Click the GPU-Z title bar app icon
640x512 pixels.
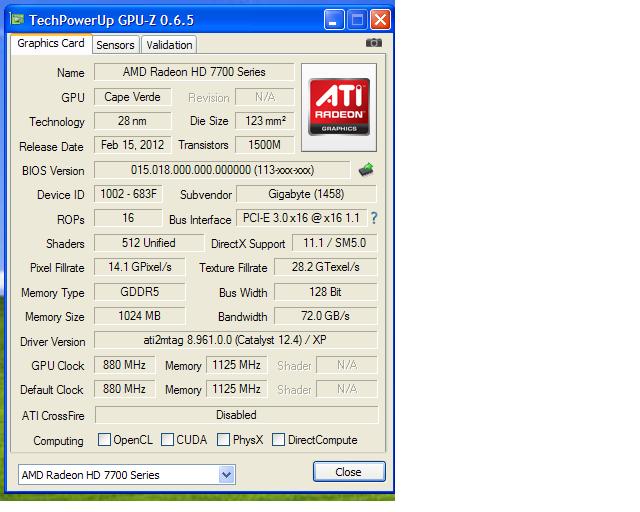(x=17, y=19)
